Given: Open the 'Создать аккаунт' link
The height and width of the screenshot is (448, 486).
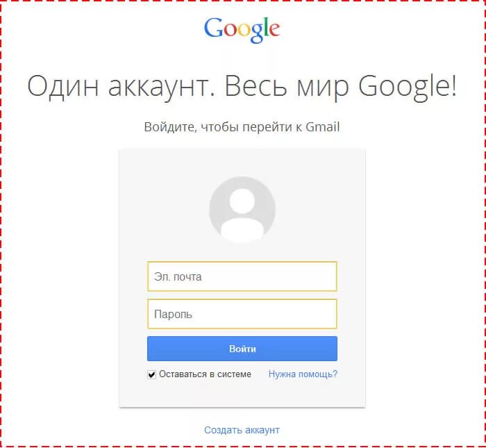Looking at the screenshot, I should (x=242, y=430).
